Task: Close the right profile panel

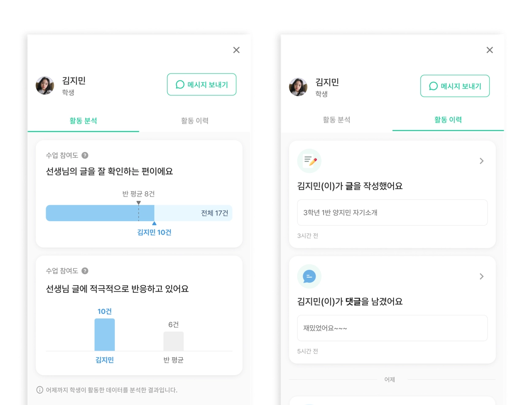Action: tap(490, 50)
